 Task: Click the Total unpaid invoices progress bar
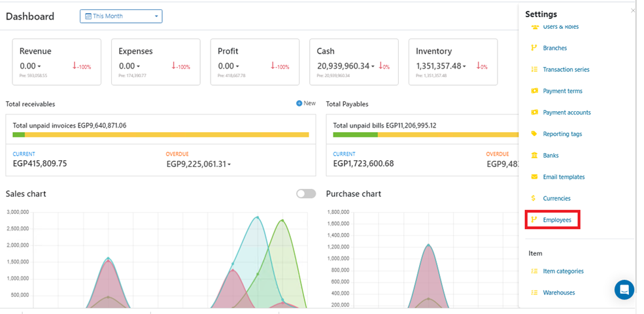(160, 135)
